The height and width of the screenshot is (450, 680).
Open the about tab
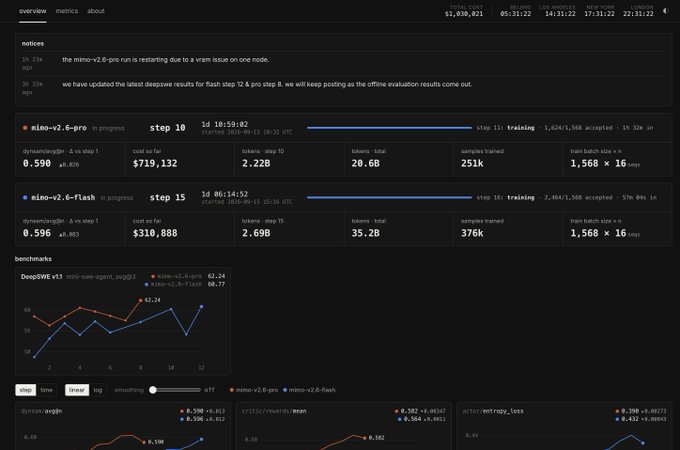coord(96,11)
